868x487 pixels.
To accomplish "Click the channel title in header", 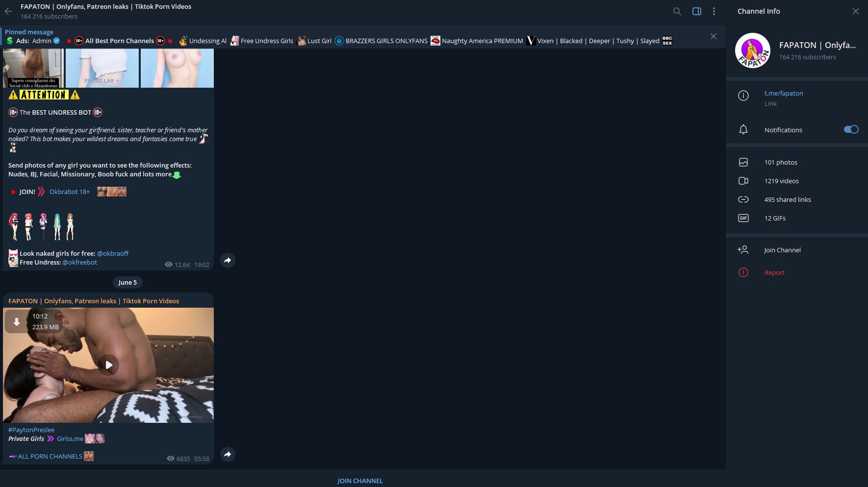I will pyautogui.click(x=106, y=6).
